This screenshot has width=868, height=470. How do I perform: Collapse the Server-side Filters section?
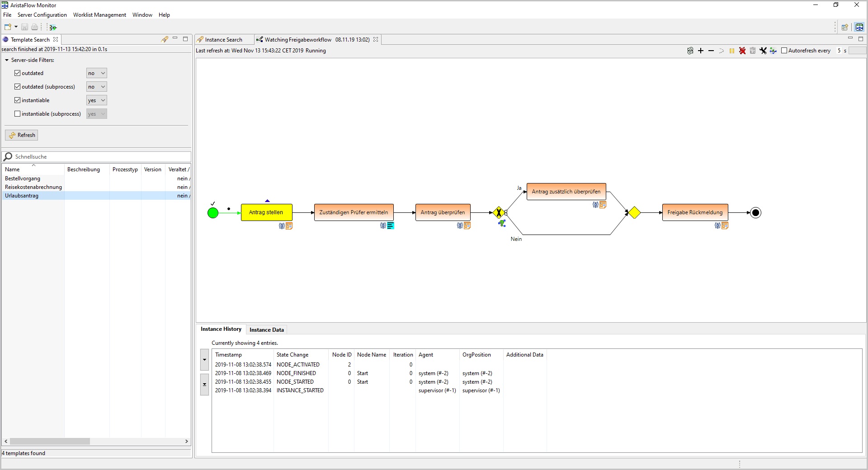tap(7, 60)
